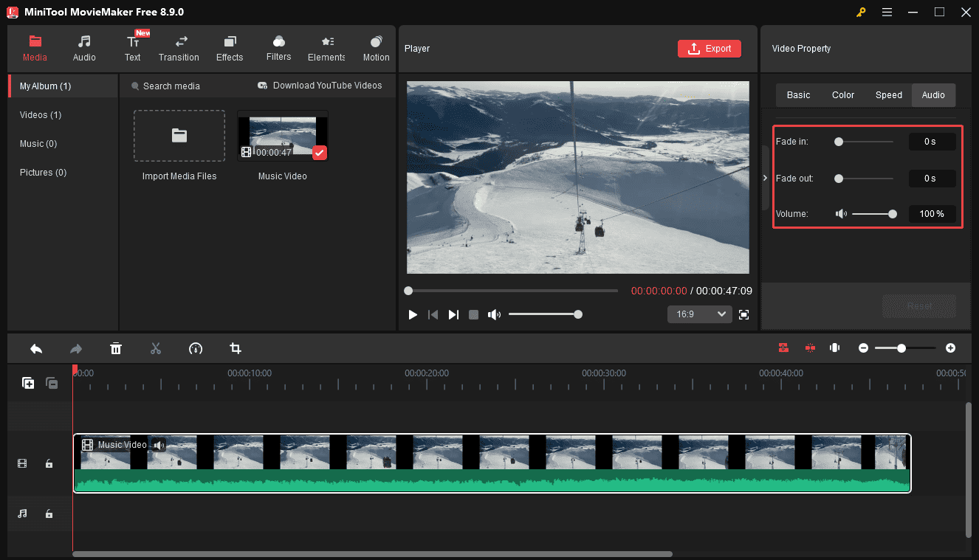Collapse the Video Property panel arrow
The image size is (979, 560).
[x=765, y=178]
